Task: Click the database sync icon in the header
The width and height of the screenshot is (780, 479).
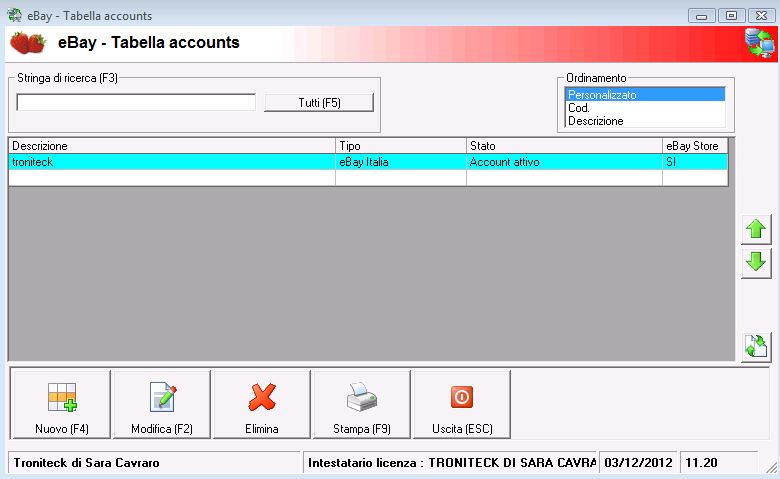Action: click(x=760, y=44)
